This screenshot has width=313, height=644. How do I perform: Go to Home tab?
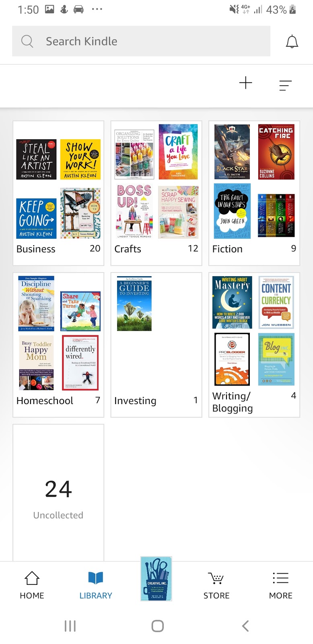pos(32,585)
